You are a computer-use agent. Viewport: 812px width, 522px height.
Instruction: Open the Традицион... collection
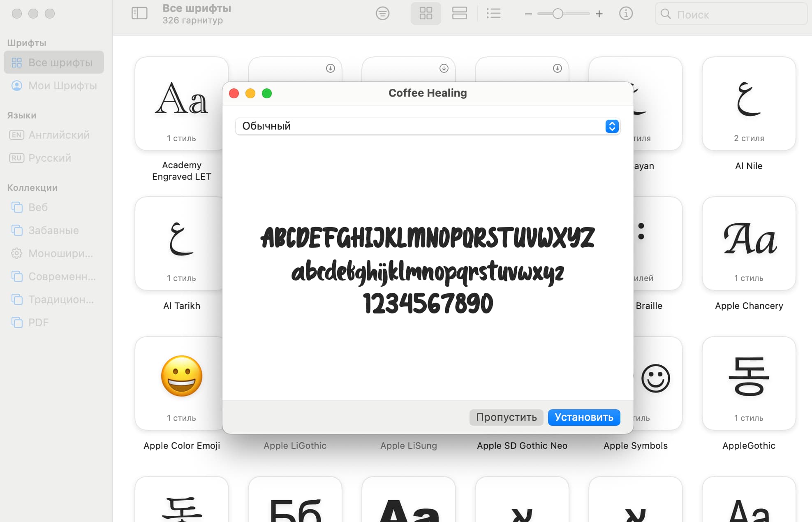[x=54, y=299]
